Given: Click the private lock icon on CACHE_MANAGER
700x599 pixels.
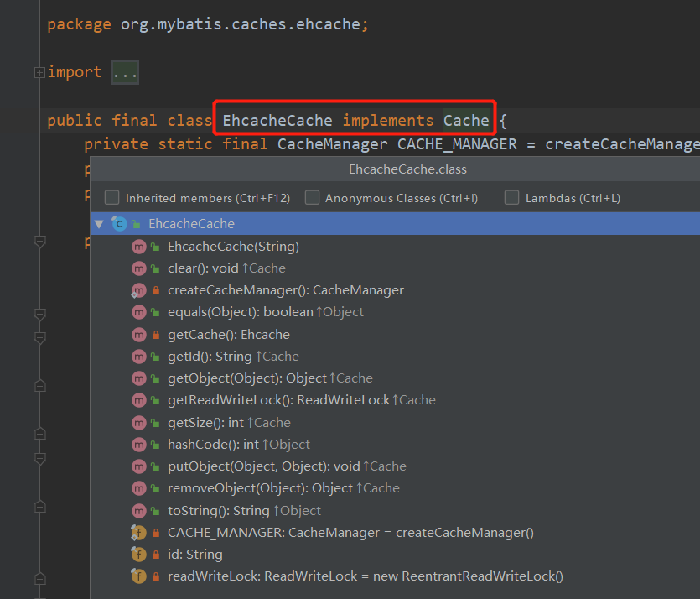Looking at the screenshot, I should [156, 533].
